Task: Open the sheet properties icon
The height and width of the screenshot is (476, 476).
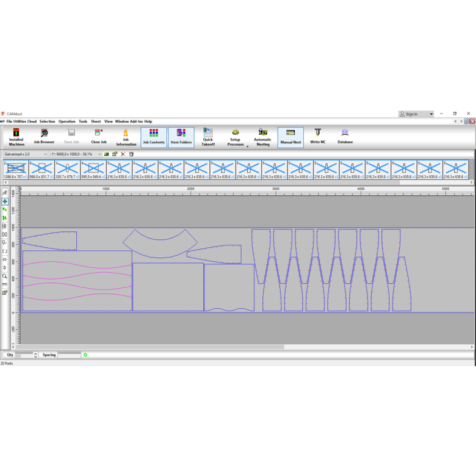Action: [115, 154]
